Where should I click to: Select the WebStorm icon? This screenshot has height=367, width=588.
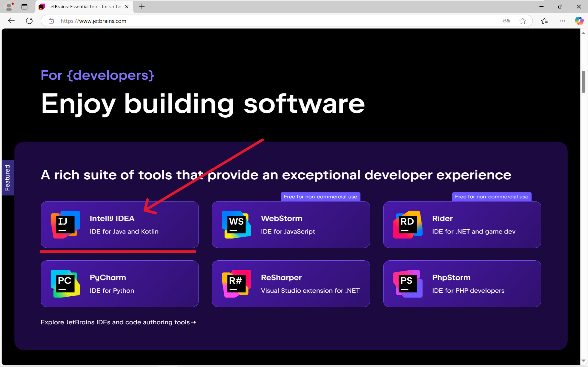point(235,224)
